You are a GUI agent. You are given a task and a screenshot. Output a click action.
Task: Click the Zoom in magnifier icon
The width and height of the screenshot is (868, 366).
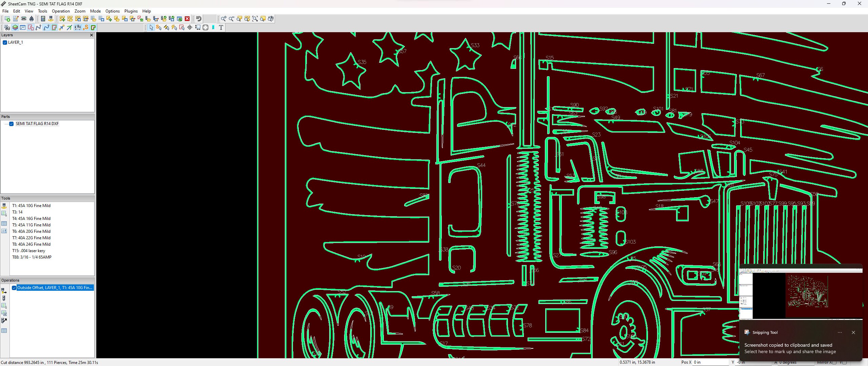[224, 19]
